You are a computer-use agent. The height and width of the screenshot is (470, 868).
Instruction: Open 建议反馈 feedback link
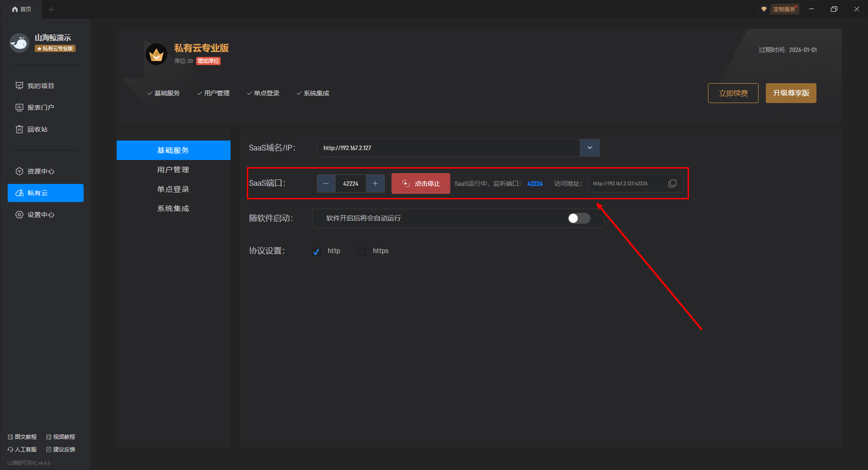click(61, 450)
